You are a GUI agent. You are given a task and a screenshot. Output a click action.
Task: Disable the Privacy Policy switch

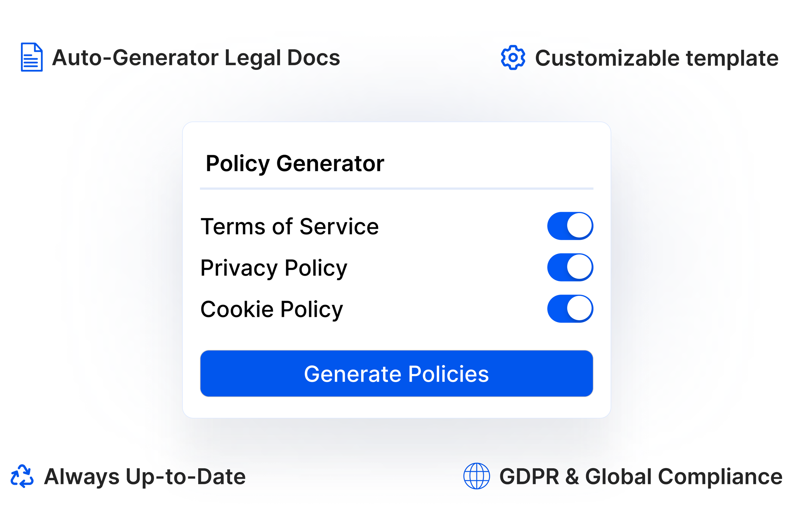click(570, 267)
